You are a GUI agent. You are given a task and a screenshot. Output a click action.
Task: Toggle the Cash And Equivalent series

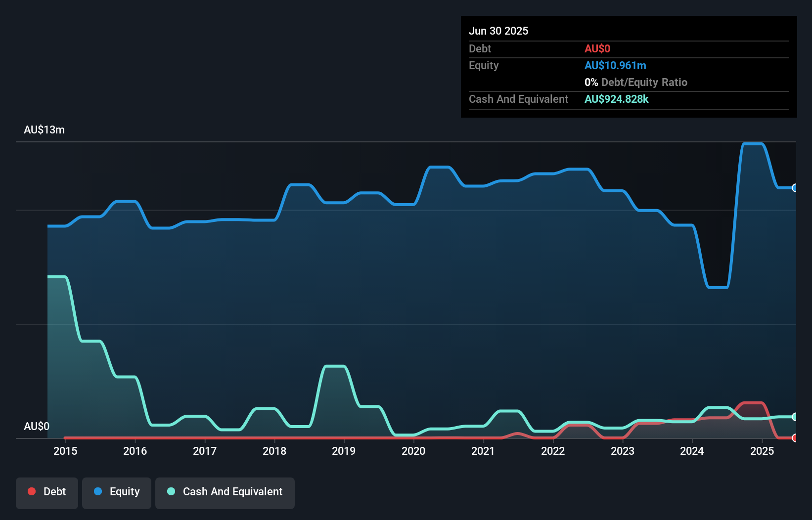225,492
